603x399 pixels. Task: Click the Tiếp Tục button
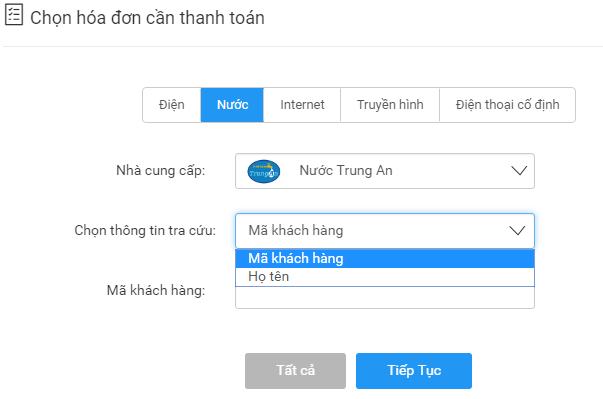(x=414, y=371)
